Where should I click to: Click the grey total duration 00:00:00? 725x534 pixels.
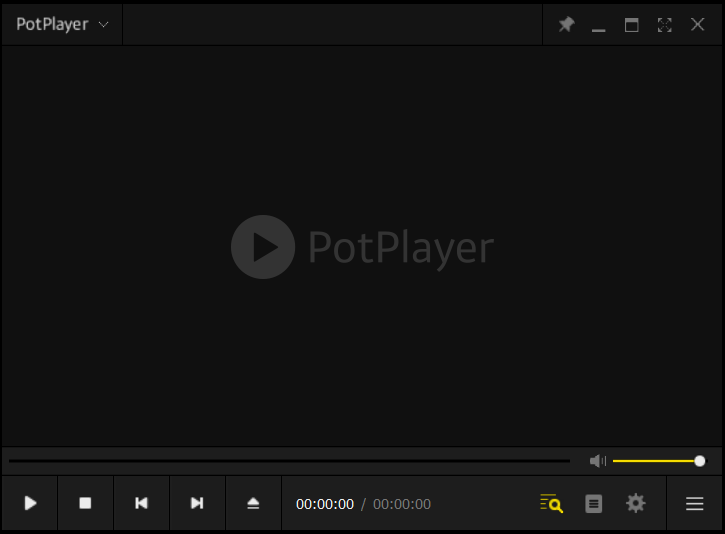point(402,504)
